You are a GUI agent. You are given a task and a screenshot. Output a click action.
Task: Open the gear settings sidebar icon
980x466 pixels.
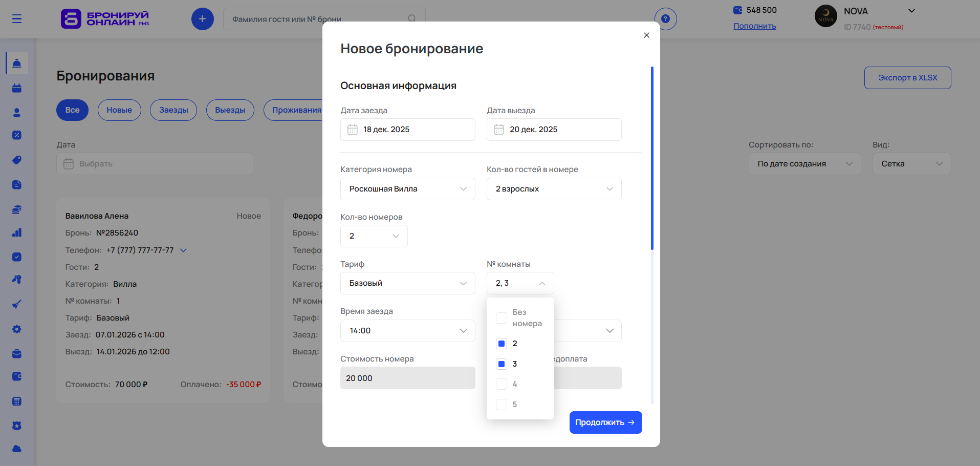click(x=17, y=329)
